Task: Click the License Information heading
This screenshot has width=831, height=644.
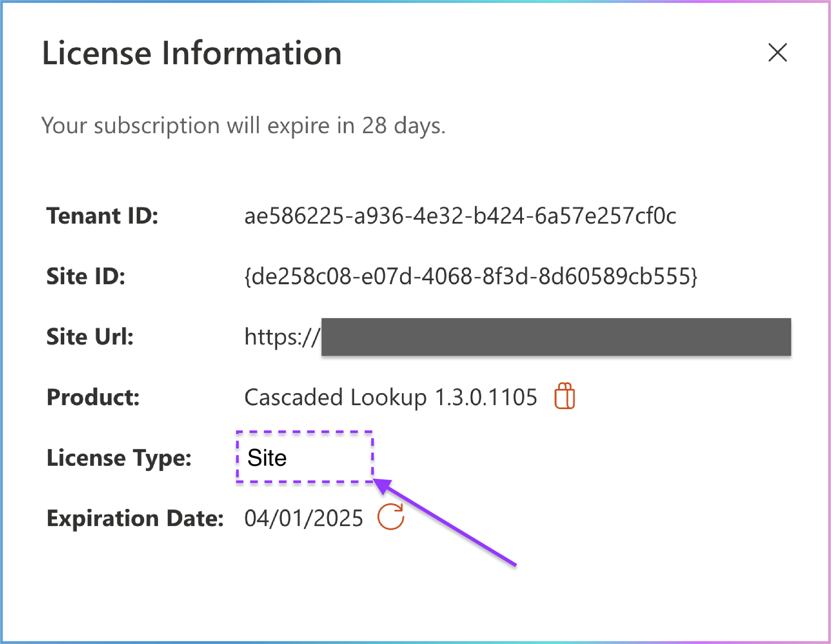Action: point(192,53)
